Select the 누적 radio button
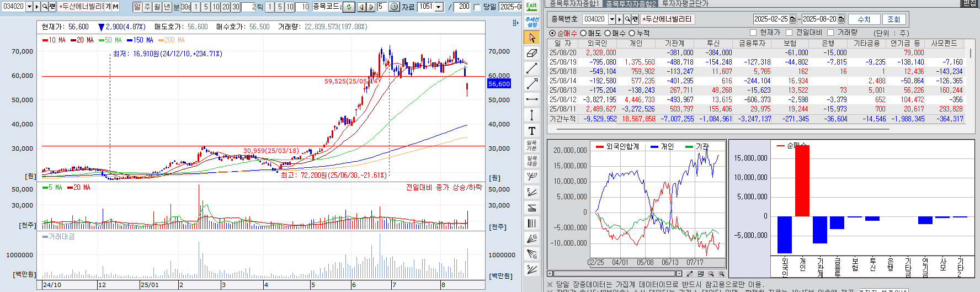The image size is (980, 292). (x=632, y=33)
